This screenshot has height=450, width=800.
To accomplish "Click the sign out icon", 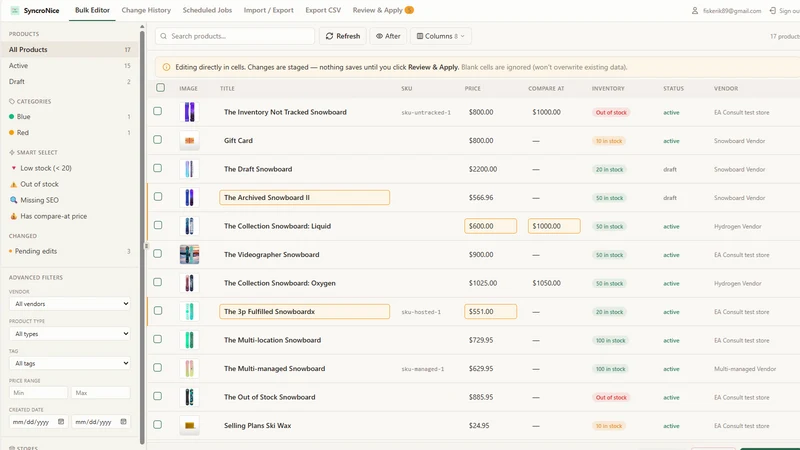I will coord(772,10).
